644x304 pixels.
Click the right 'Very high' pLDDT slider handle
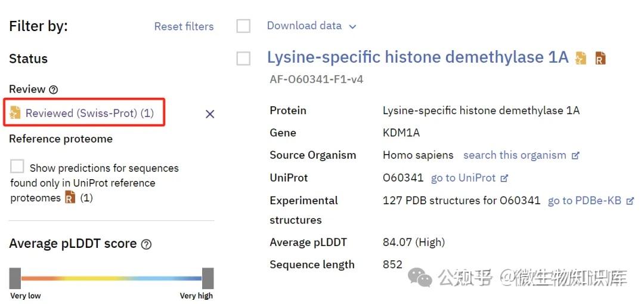(208, 278)
